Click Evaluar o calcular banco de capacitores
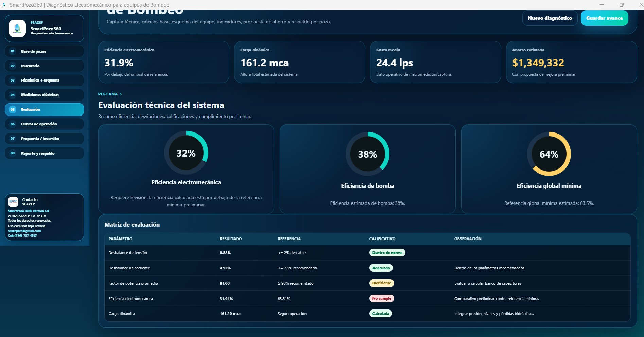 [x=488, y=283]
